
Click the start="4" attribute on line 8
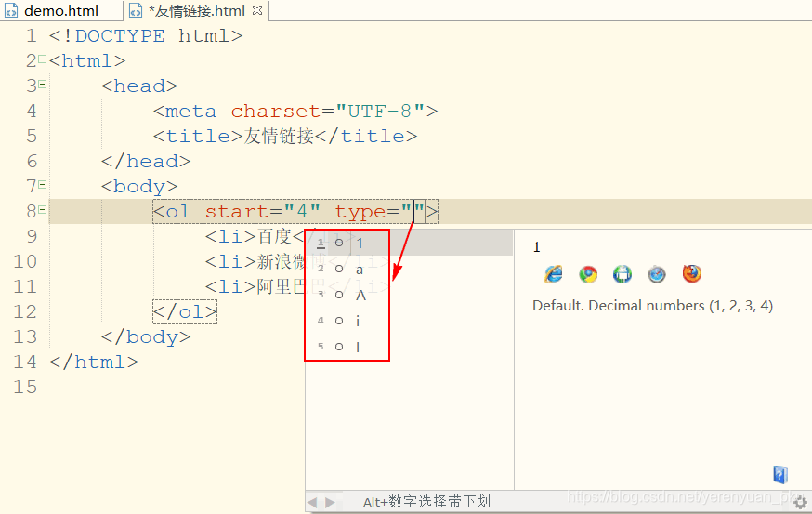click(x=263, y=211)
